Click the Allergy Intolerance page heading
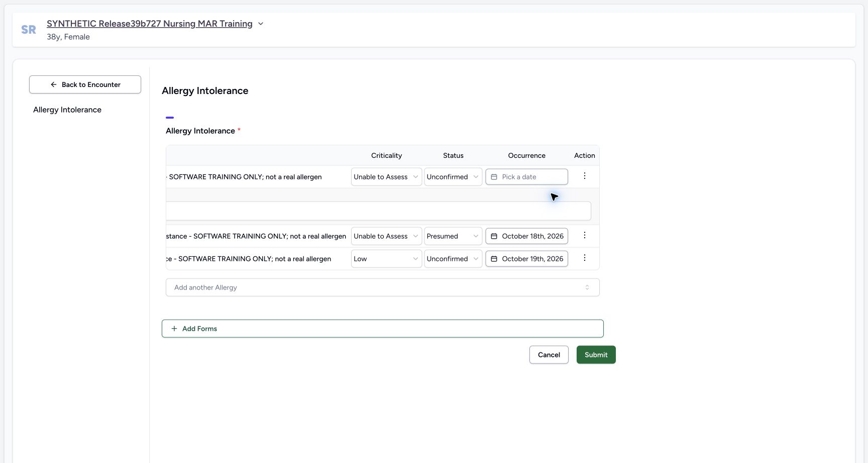Image resolution: width=868 pixels, height=463 pixels. coord(205,90)
